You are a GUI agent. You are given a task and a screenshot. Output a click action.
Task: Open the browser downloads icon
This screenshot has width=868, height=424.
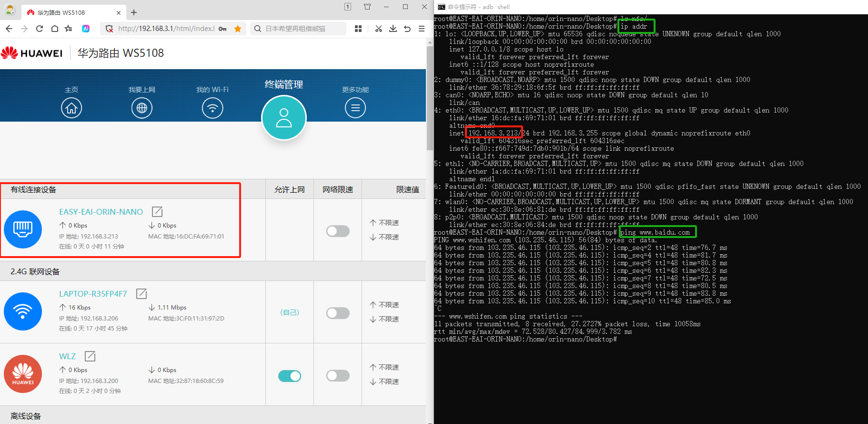[x=393, y=29]
